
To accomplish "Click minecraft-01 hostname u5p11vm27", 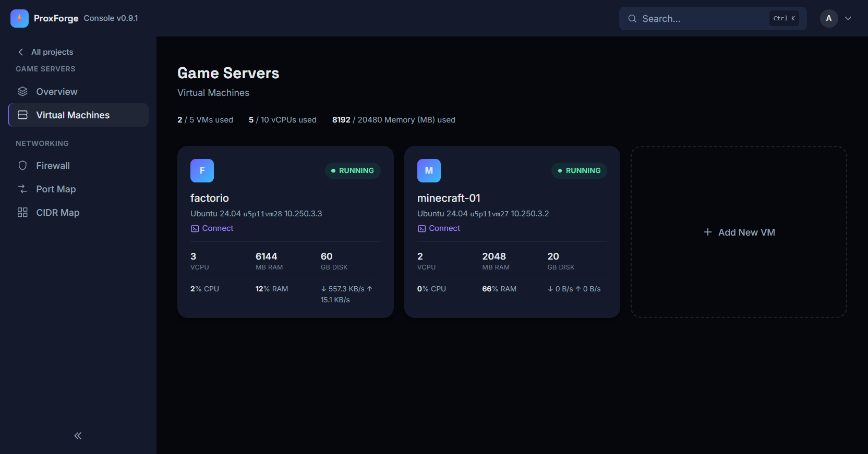I will pyautogui.click(x=489, y=214).
